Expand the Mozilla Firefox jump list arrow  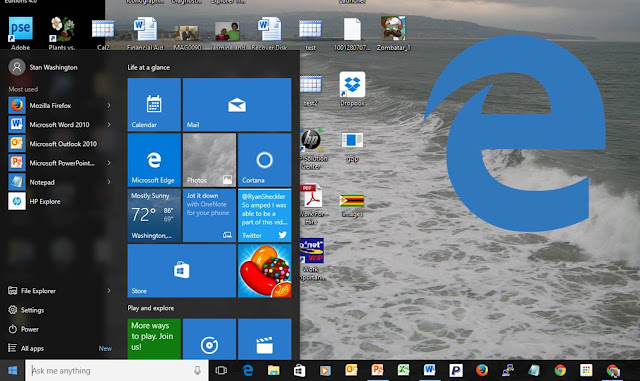pyautogui.click(x=109, y=105)
